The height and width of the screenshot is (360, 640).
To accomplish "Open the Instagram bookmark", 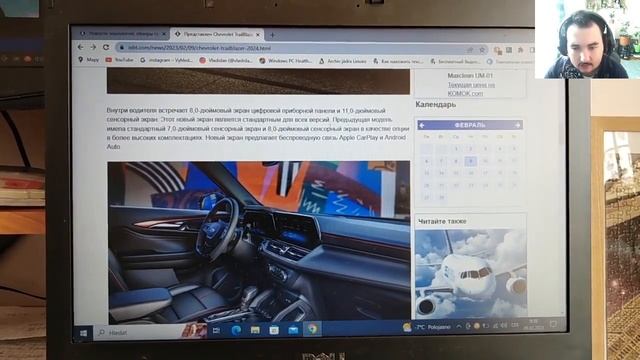I will click(x=166, y=60).
